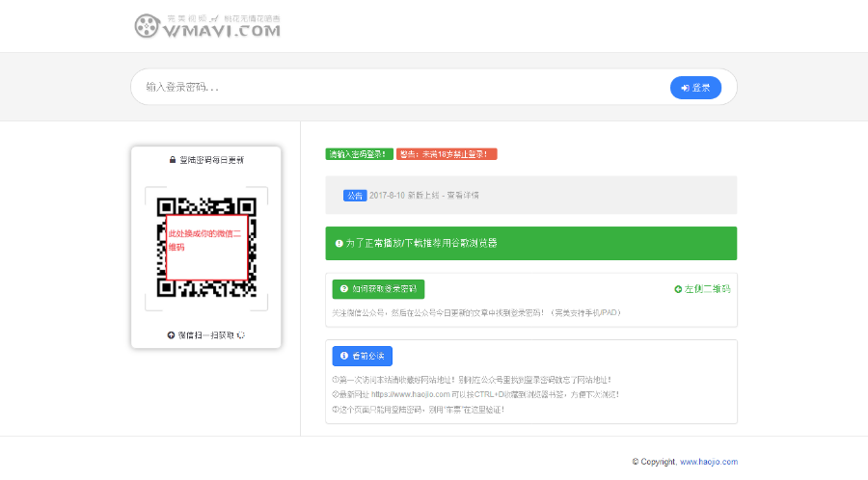Click the spinner icon after 微信扫一扫获取

(241, 335)
